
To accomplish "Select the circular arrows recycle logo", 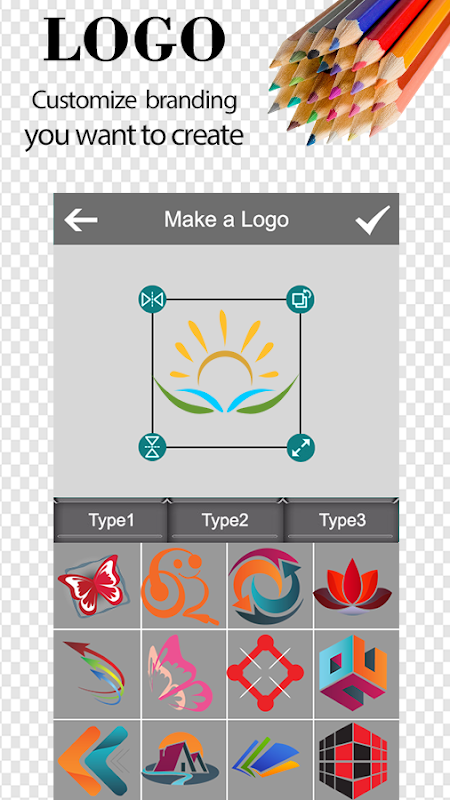I will [x=270, y=585].
